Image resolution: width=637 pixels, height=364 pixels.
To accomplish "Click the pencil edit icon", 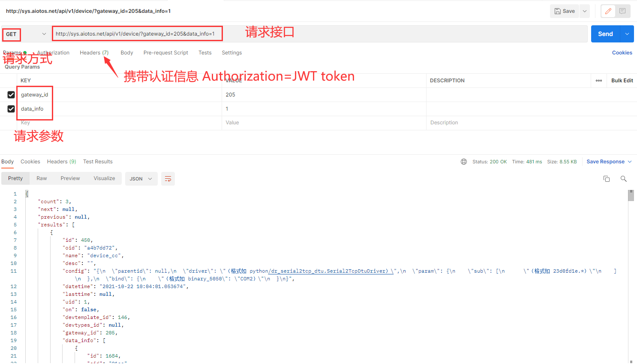I will click(x=608, y=11).
